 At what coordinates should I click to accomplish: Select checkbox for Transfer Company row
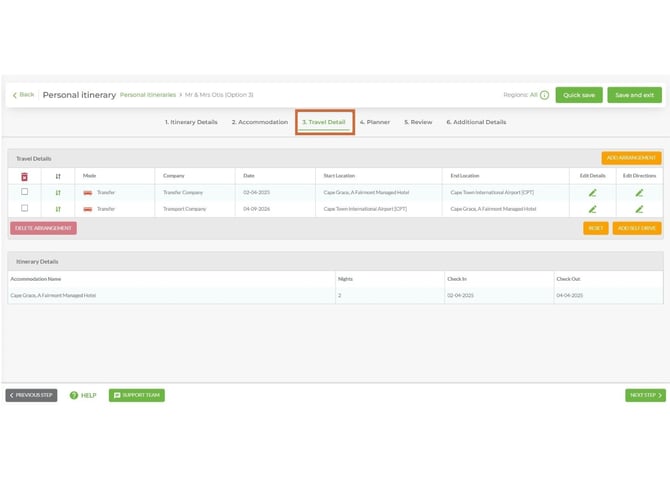(24, 192)
